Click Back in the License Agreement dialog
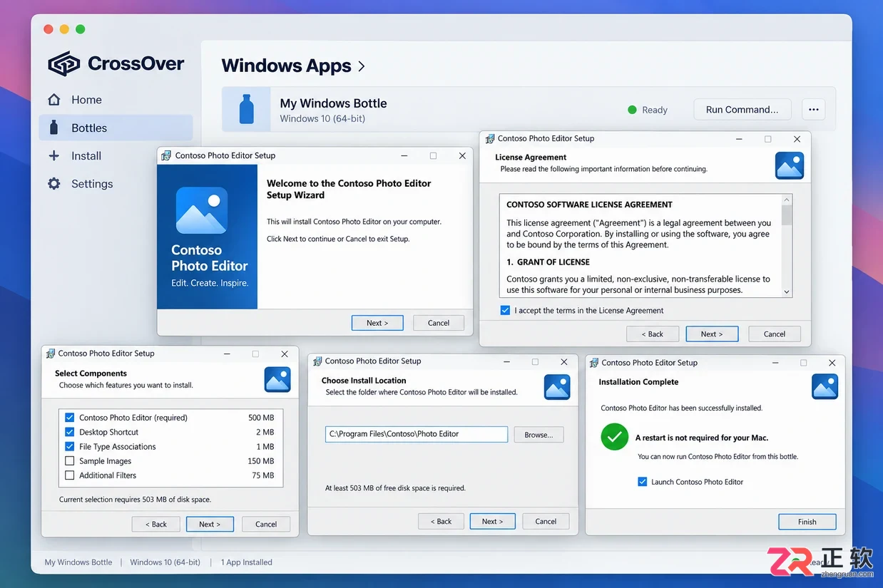 tap(653, 334)
